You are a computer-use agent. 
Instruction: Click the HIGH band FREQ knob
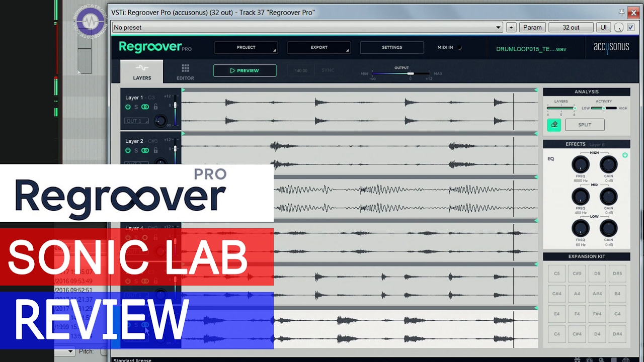point(580,164)
